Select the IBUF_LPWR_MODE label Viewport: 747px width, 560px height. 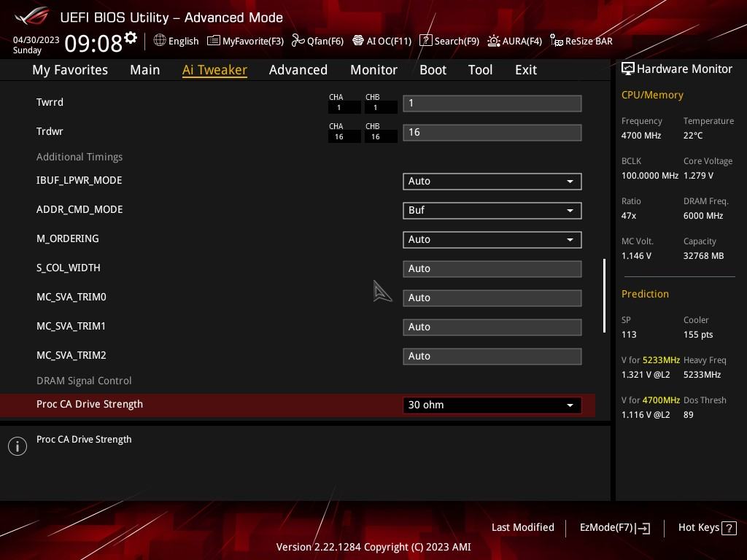click(x=79, y=181)
